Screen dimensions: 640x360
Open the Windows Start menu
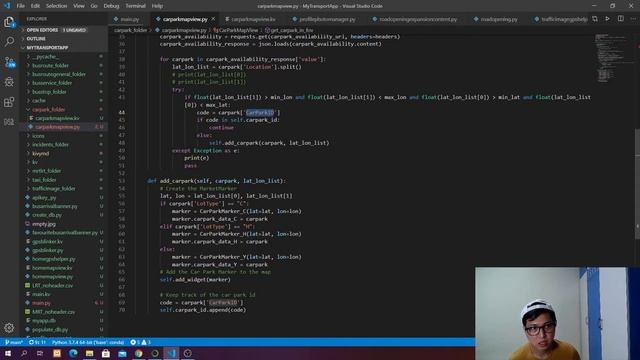click(7, 353)
